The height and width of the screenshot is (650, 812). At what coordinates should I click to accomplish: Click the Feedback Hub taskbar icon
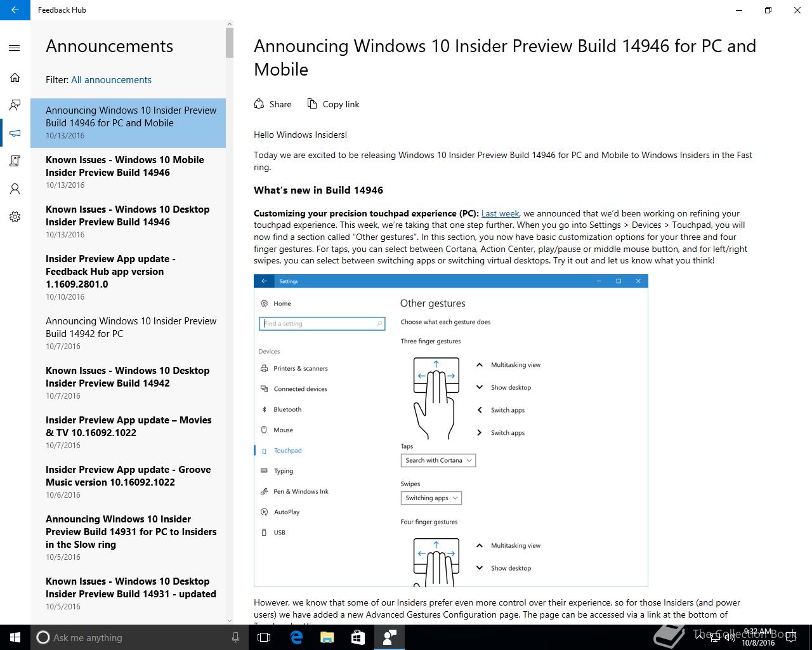(389, 637)
